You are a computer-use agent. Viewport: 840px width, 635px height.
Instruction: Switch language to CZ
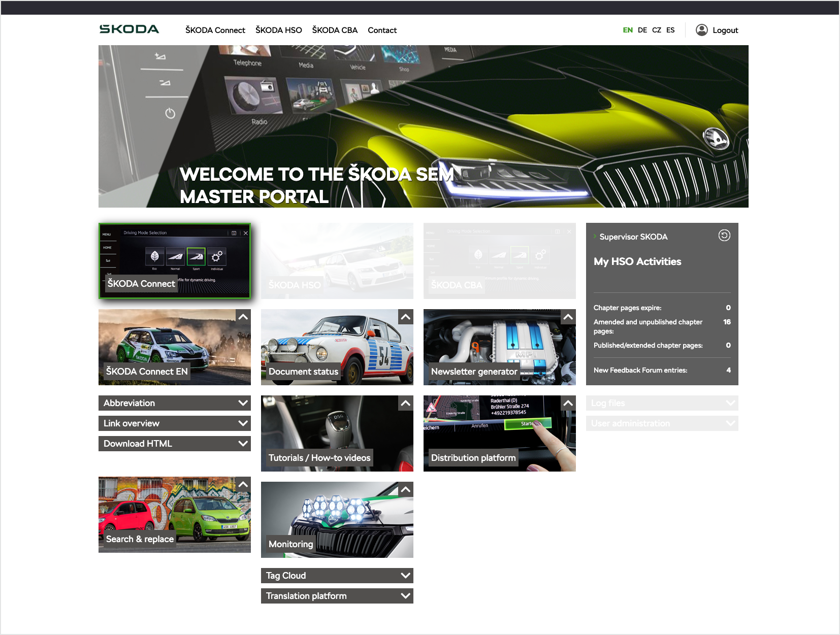[657, 30]
